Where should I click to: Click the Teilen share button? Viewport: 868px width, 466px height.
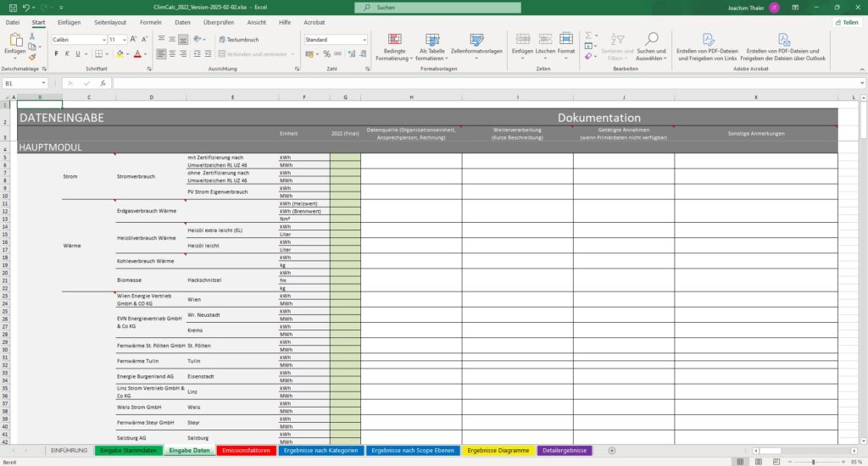[847, 23]
